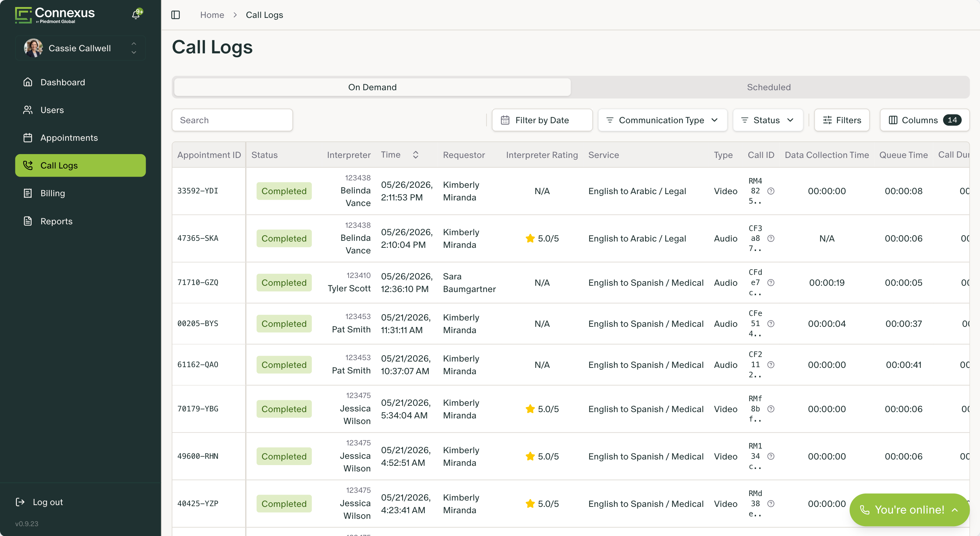This screenshot has height=536, width=980.
Task: Open Filters panel
Action: click(841, 120)
